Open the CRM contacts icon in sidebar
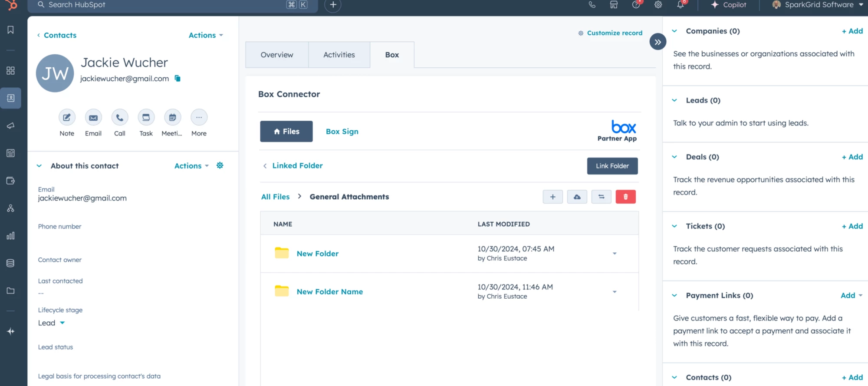Image resolution: width=868 pixels, height=386 pixels. point(11,98)
